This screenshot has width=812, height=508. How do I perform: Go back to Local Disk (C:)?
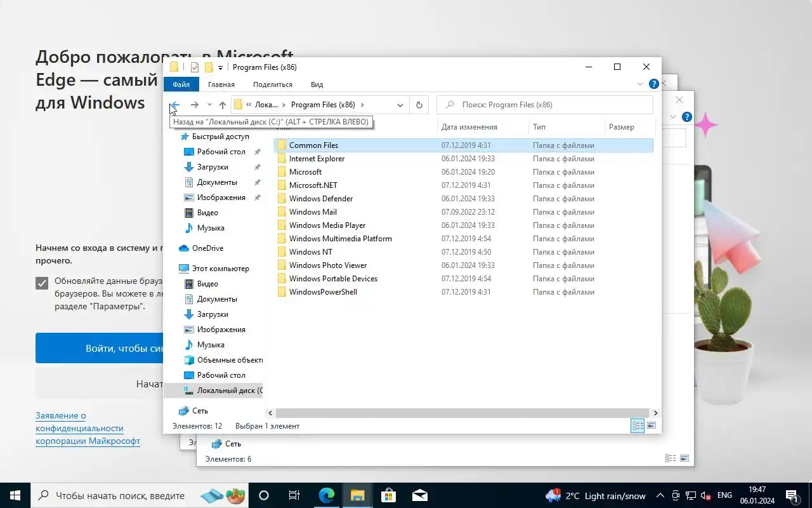point(176,105)
